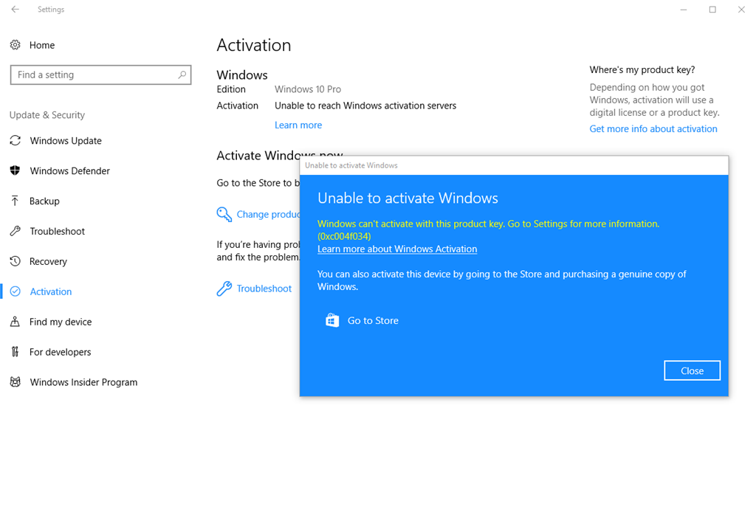Click the Find my device person icon

(15, 322)
